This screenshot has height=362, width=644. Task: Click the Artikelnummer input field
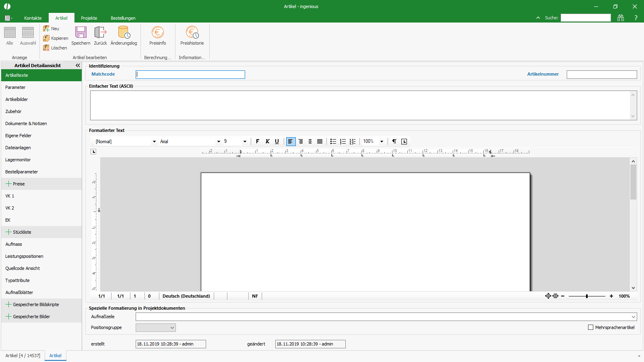point(602,74)
